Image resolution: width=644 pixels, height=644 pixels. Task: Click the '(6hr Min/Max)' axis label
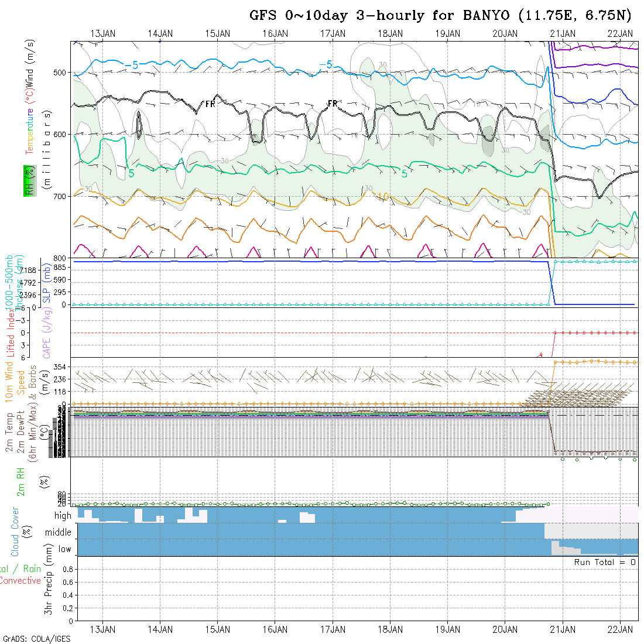click(32, 433)
